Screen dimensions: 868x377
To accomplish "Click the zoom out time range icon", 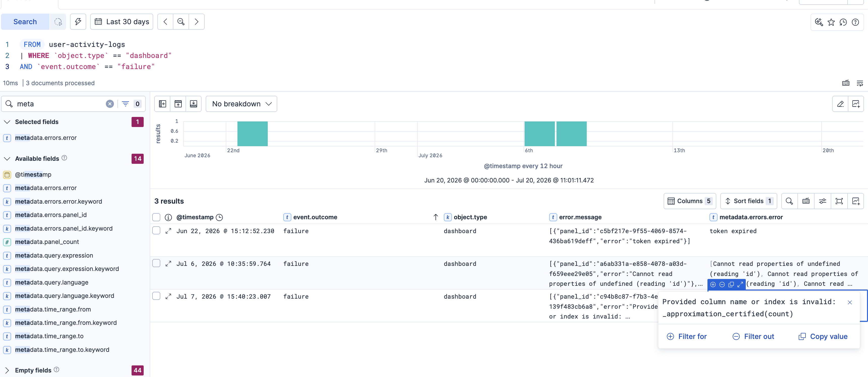I will point(181,22).
